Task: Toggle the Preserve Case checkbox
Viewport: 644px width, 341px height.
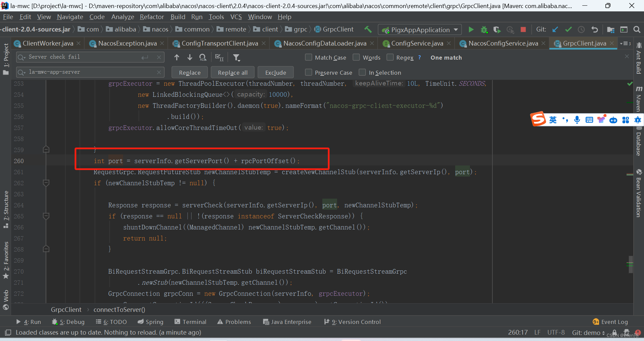Action: pos(309,72)
